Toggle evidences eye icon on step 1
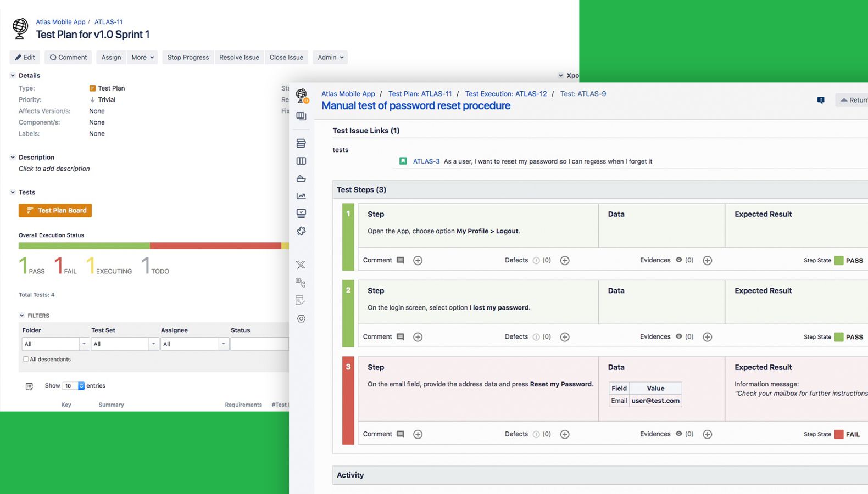Image resolution: width=868 pixels, height=494 pixels. tap(678, 260)
